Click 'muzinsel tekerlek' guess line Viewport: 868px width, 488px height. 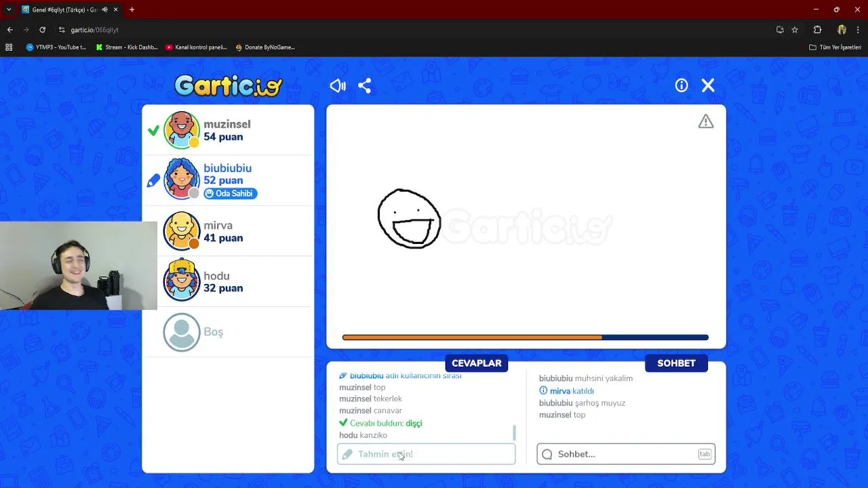370,399
